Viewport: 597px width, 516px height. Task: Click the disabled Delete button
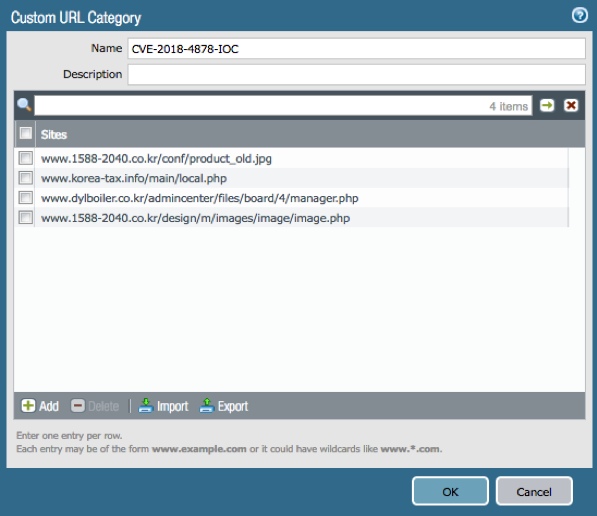click(95, 406)
